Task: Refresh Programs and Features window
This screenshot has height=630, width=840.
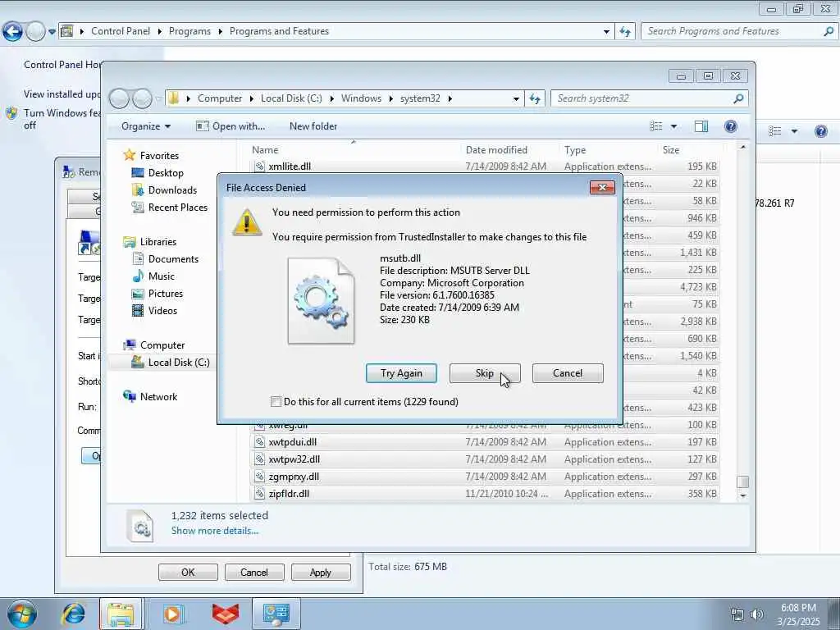Action: (x=625, y=31)
